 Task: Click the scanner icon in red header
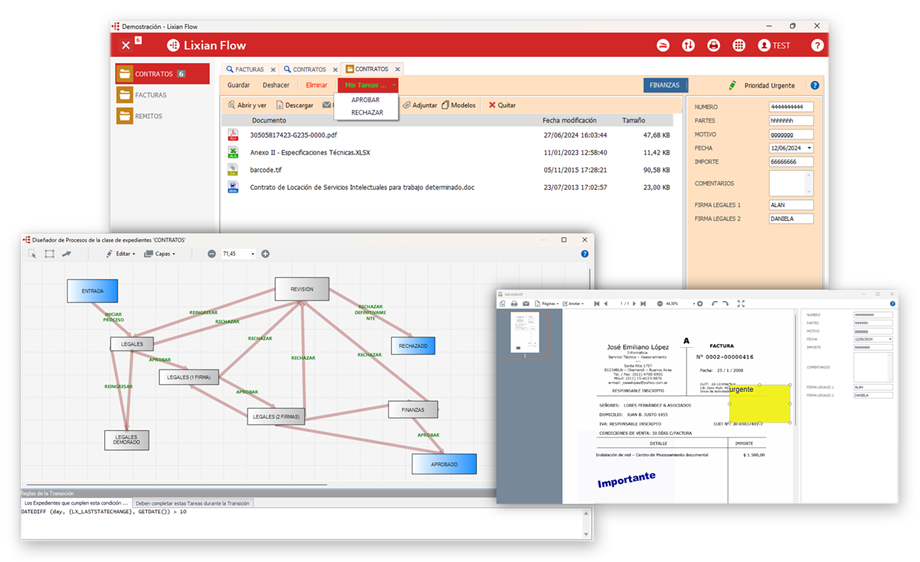coord(663,45)
